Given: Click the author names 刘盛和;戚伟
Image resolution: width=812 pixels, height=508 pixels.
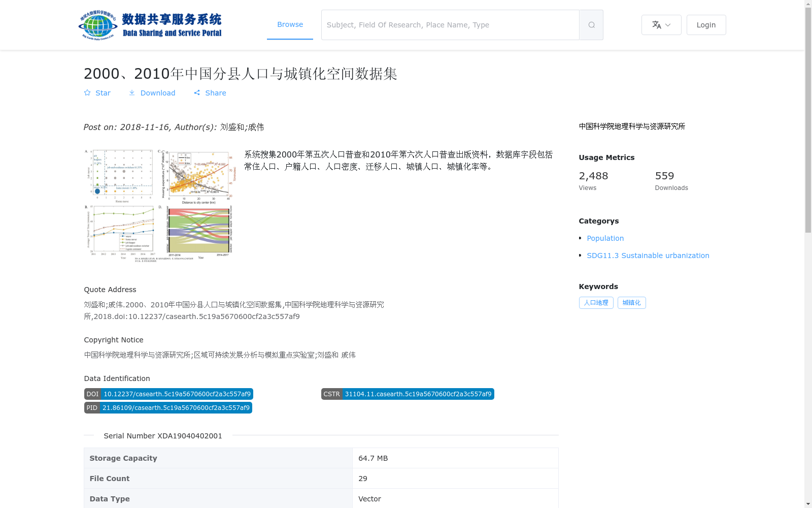Looking at the screenshot, I should (242, 127).
